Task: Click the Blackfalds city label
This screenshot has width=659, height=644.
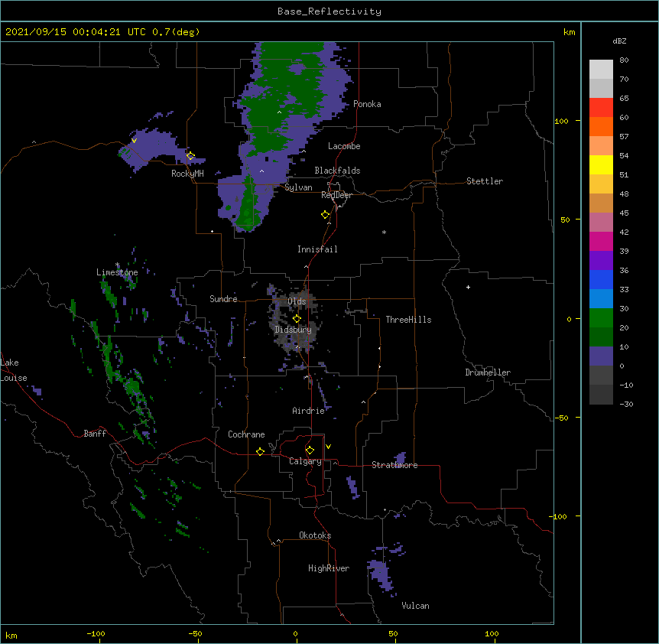Action: pyautogui.click(x=337, y=171)
